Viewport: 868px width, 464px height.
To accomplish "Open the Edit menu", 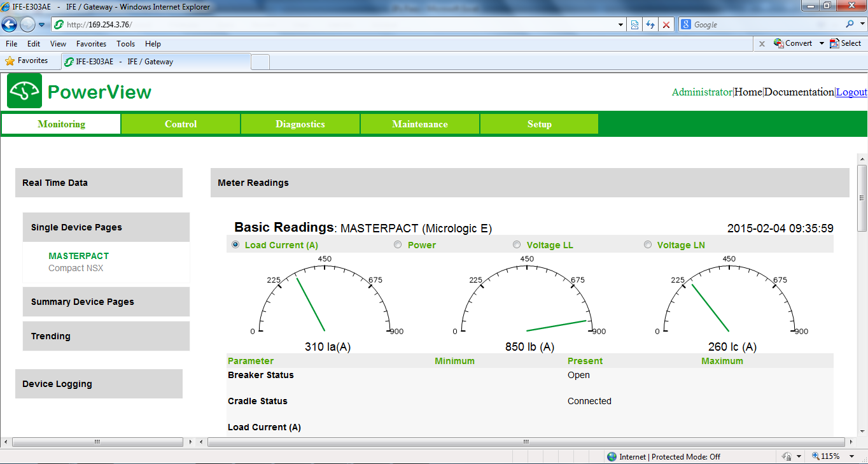I will (34, 44).
